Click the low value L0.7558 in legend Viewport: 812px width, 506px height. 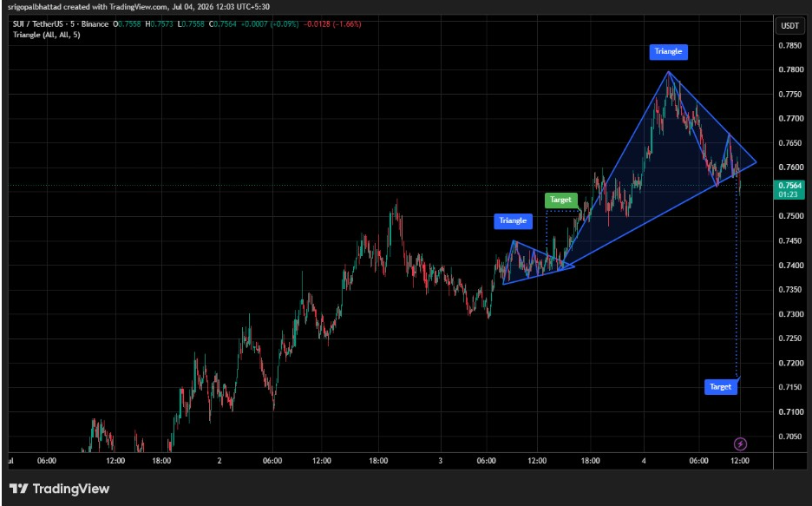click(x=191, y=23)
